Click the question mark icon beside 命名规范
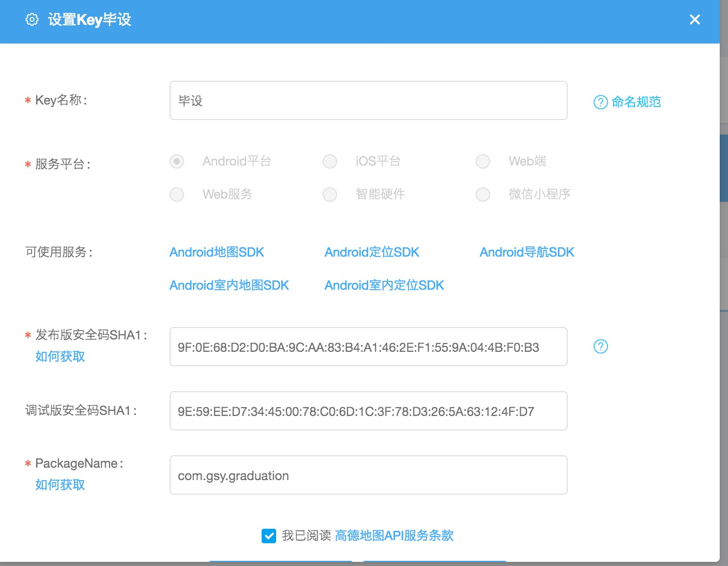This screenshot has width=728, height=566. coord(600,102)
